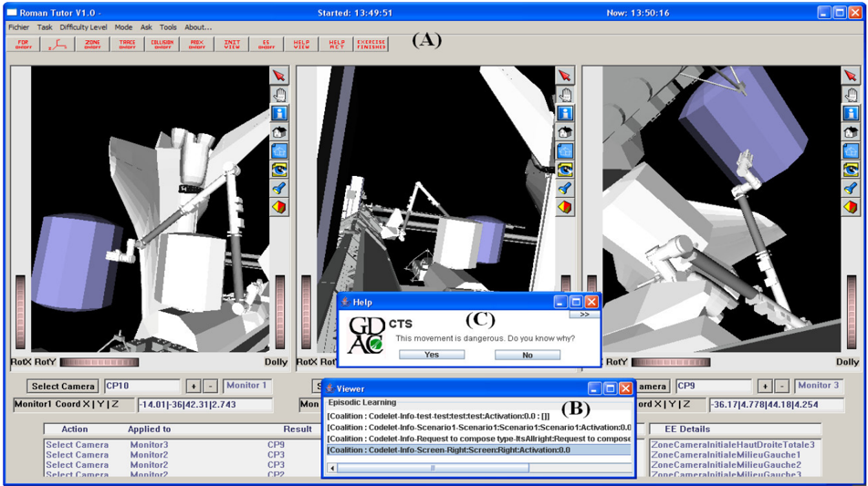Click the blue set-home icon in Monitor 3
This screenshot has width=868, height=486.
[851, 151]
